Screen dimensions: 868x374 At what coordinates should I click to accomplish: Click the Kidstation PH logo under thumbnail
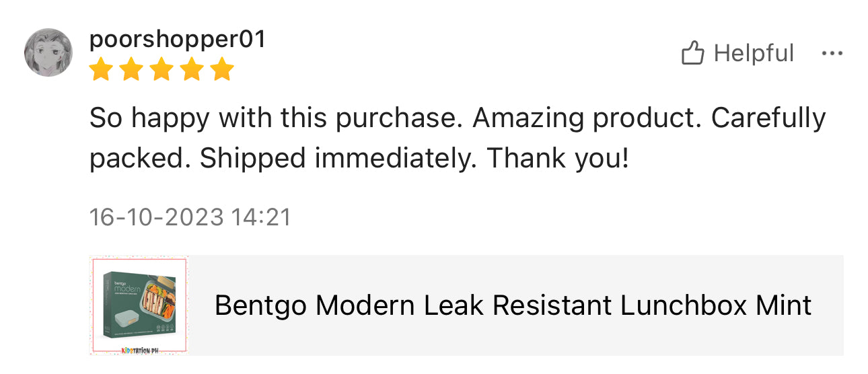(x=139, y=350)
